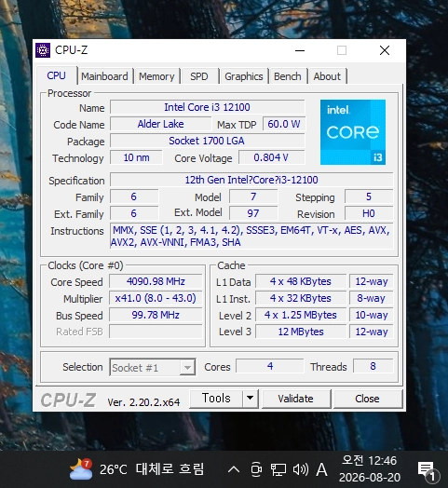Switch to the Bench tab

288,76
